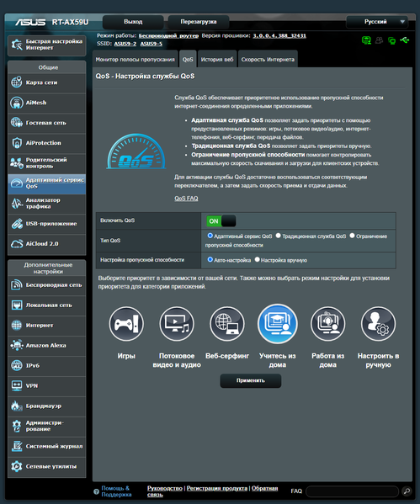
Task: Switch to Монитор полосы пропускания tab
Action: (x=135, y=59)
